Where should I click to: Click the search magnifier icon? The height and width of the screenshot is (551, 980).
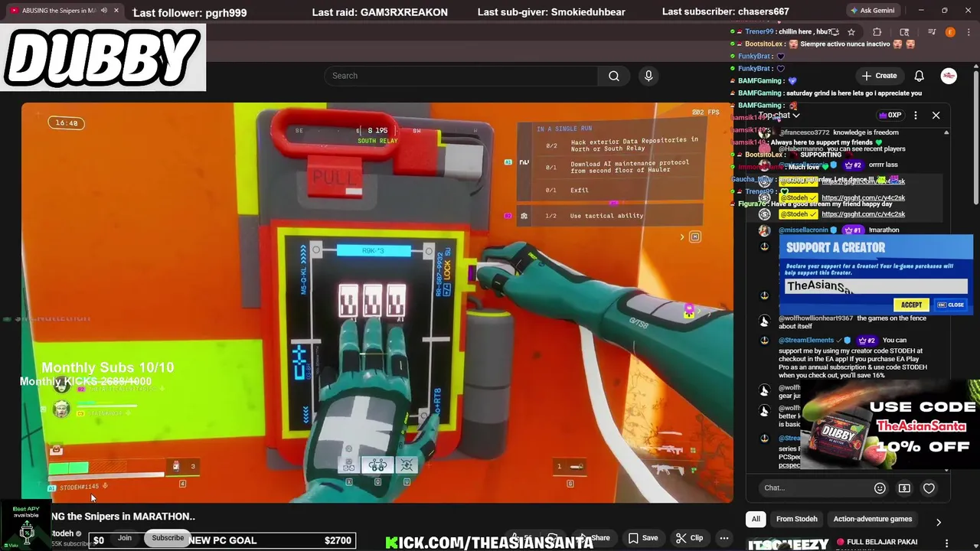tap(613, 76)
